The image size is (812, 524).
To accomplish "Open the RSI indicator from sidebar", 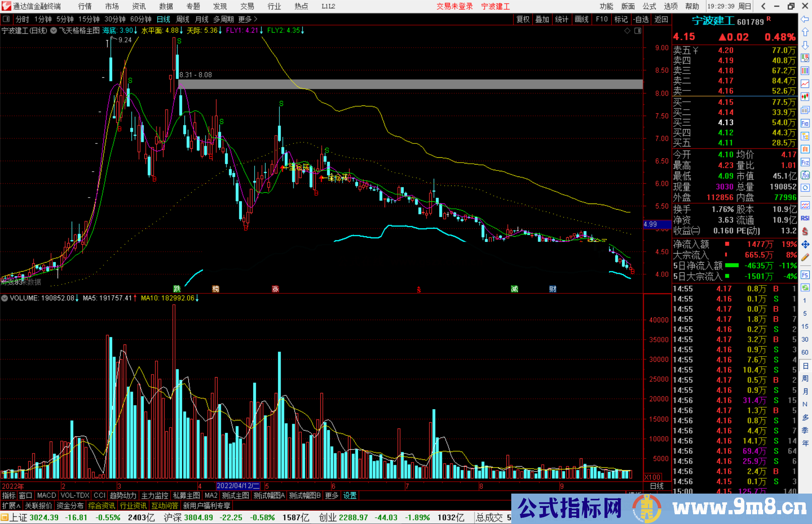I will [805, 218].
